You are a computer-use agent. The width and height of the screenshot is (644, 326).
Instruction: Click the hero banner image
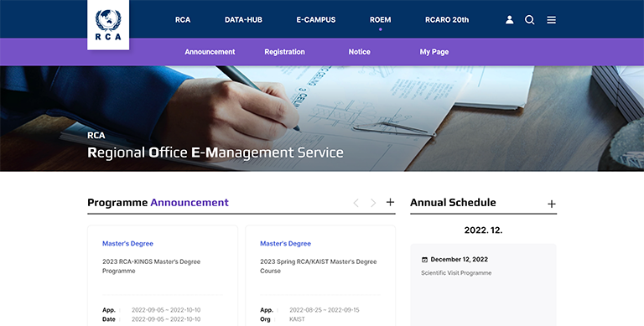(322, 118)
